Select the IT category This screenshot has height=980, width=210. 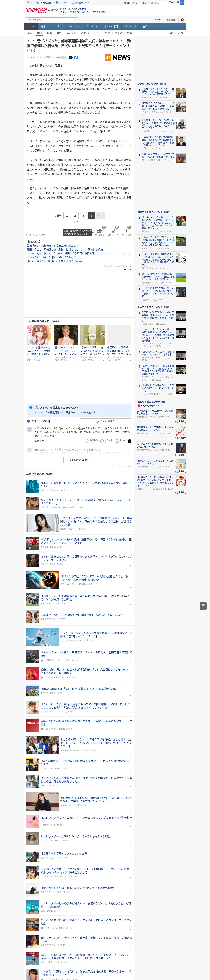point(98,33)
